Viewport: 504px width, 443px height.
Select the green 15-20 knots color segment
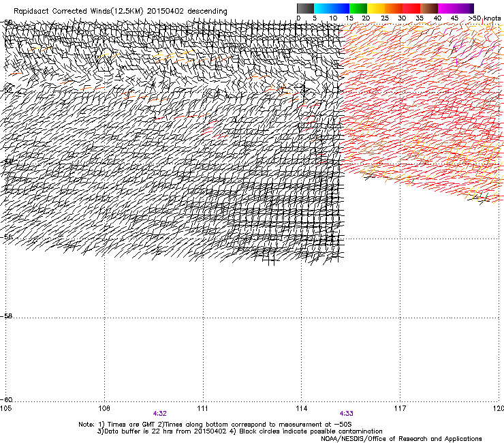tap(358, 8)
